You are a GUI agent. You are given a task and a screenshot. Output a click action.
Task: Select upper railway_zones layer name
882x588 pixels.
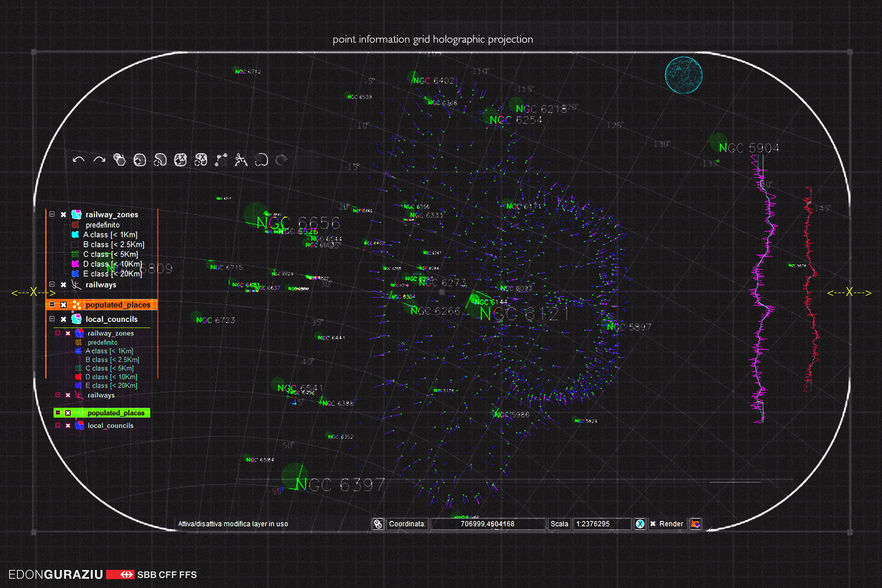112,215
